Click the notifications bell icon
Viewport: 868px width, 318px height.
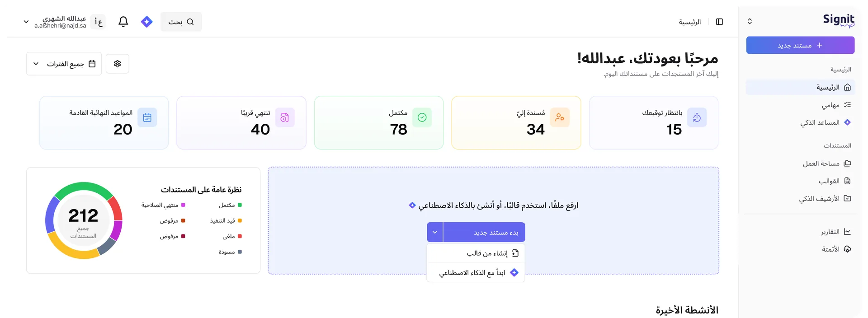click(123, 21)
